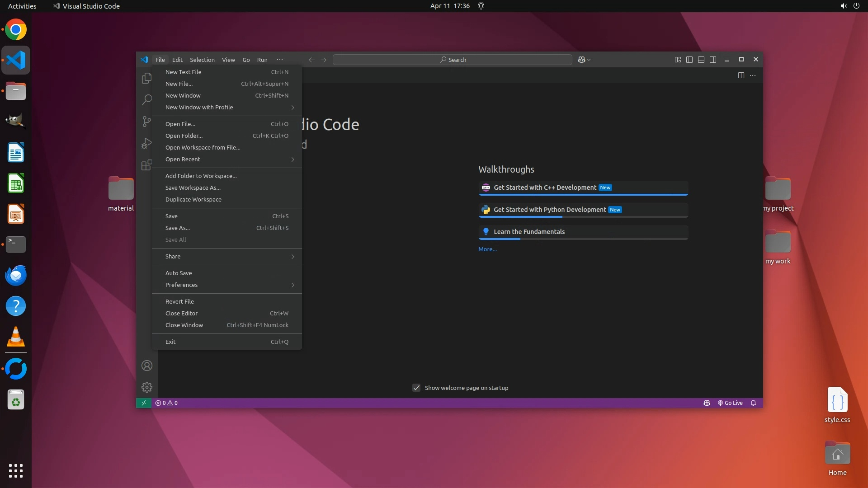Open the Manage gear icon
The image size is (868, 488).
(146, 387)
